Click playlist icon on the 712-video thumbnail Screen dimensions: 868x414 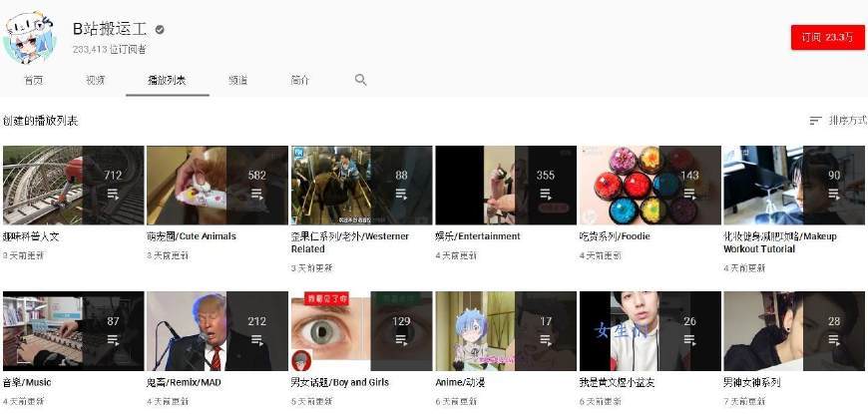click(113, 194)
